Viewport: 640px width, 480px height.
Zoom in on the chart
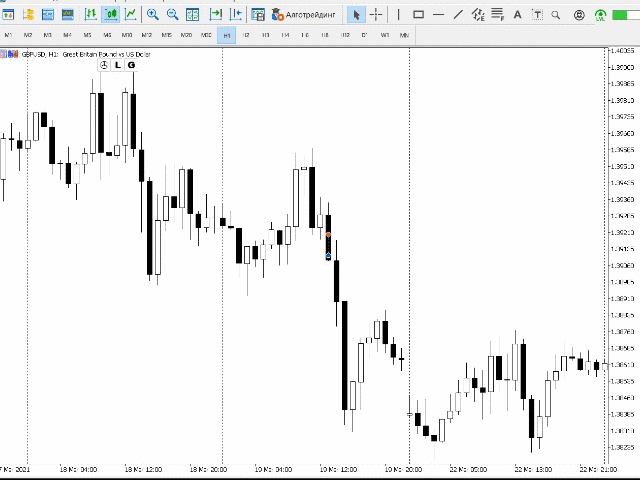[153, 15]
